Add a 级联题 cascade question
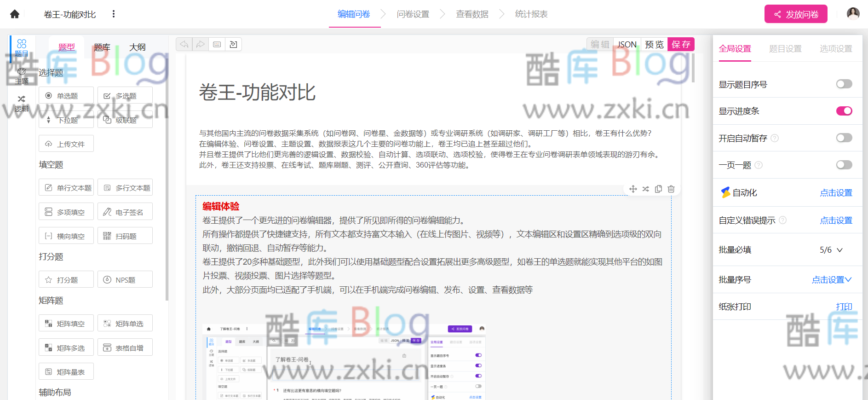This screenshot has height=400, width=868. (125, 120)
